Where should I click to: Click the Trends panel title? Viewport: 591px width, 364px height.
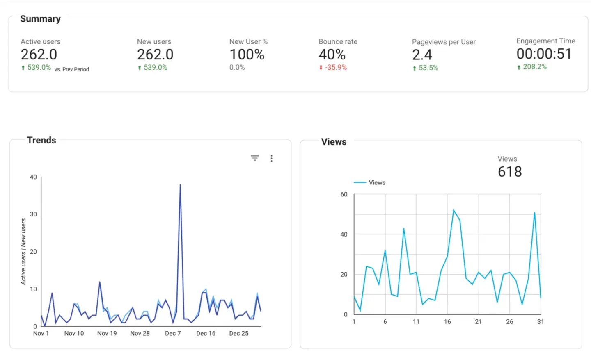pyautogui.click(x=41, y=140)
